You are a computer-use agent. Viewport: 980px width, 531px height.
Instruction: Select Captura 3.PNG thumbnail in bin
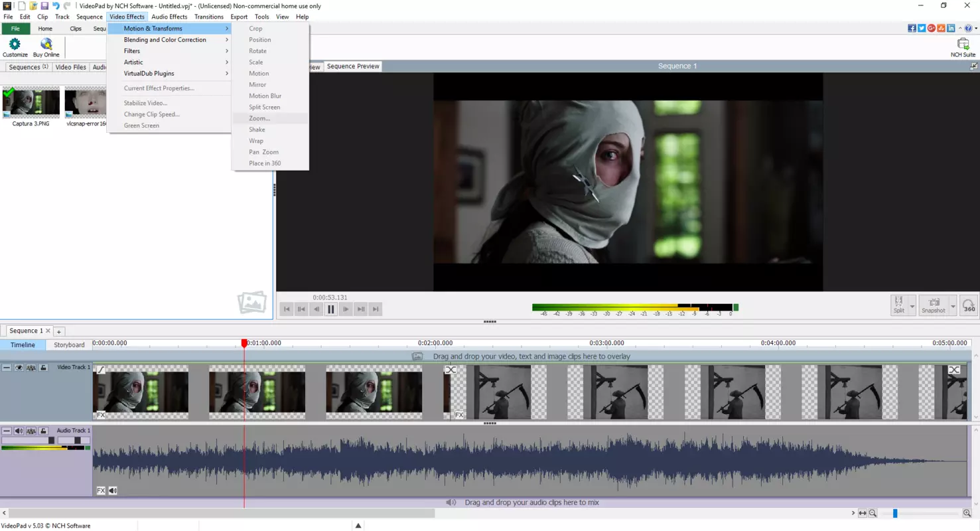pyautogui.click(x=31, y=102)
